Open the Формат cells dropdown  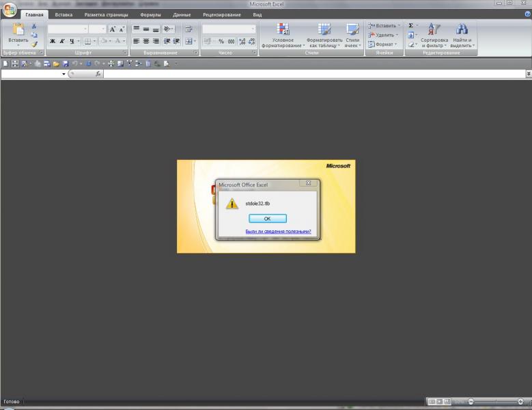point(383,44)
